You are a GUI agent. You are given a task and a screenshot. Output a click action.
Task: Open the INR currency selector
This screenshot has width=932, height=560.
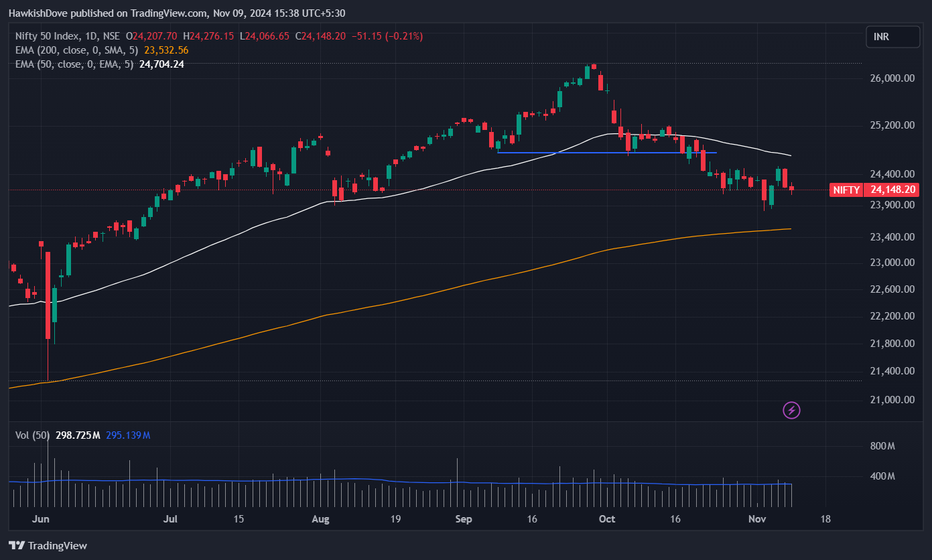click(x=892, y=37)
